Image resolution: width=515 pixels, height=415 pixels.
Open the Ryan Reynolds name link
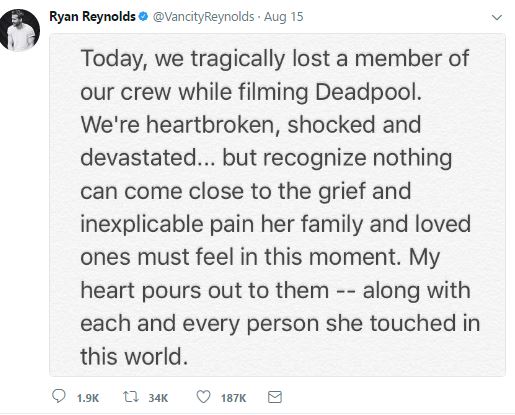click(92, 16)
